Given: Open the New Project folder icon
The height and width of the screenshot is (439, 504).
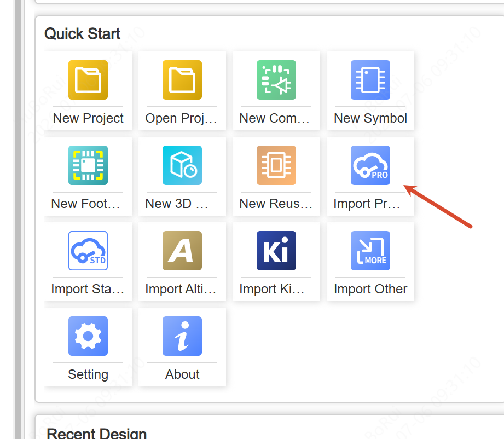Looking at the screenshot, I should pyautogui.click(x=88, y=80).
